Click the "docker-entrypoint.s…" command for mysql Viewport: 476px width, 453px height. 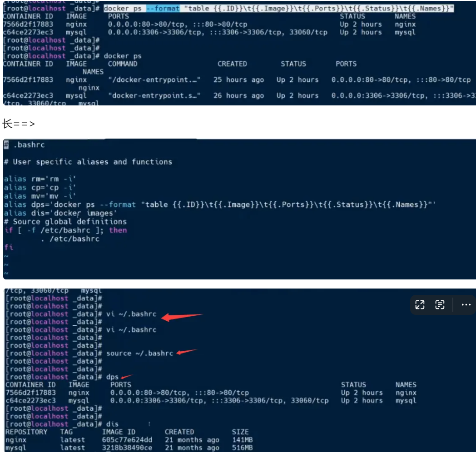click(154, 95)
